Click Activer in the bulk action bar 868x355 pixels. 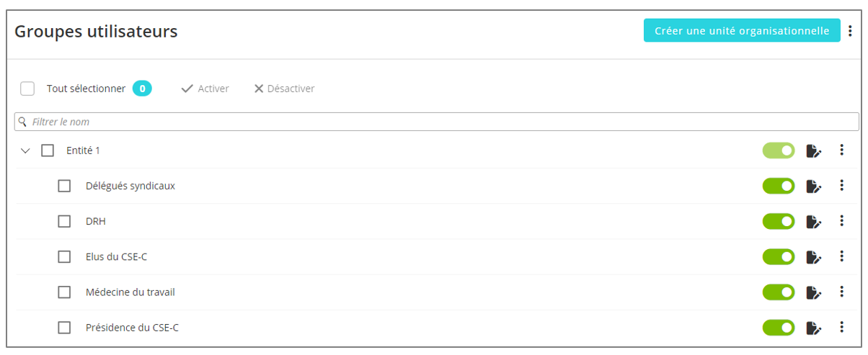click(205, 89)
